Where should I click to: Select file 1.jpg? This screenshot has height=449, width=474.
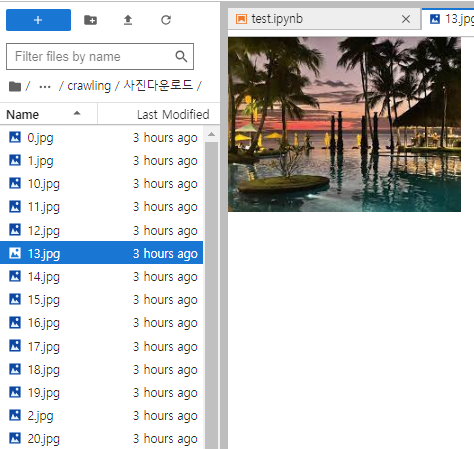pyautogui.click(x=101, y=161)
